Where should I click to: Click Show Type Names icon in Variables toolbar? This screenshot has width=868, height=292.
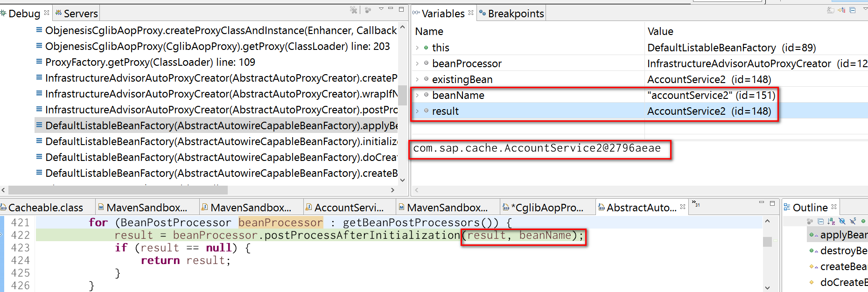(831, 10)
